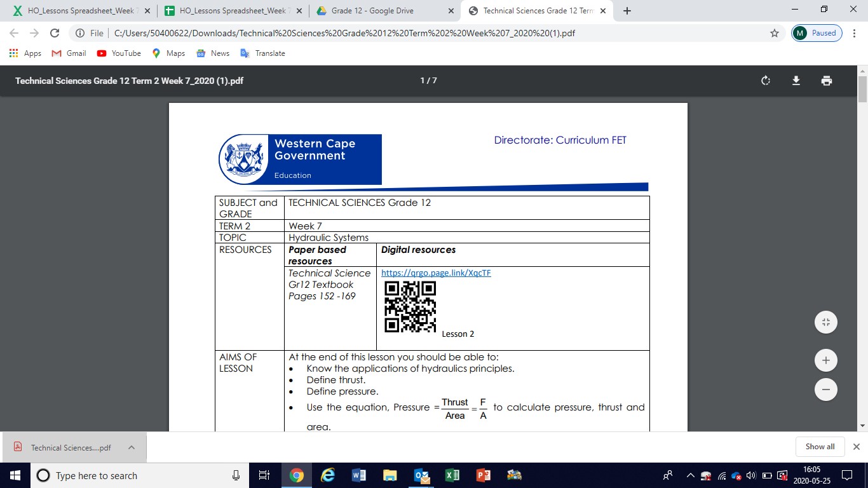Switch to second HO_Lessons Spreadsheet tab

point(233,11)
